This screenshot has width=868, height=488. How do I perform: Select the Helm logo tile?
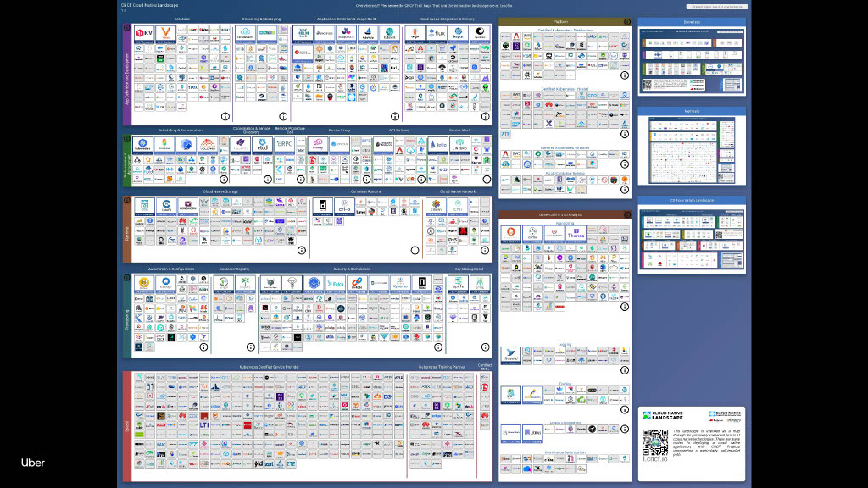point(303,34)
